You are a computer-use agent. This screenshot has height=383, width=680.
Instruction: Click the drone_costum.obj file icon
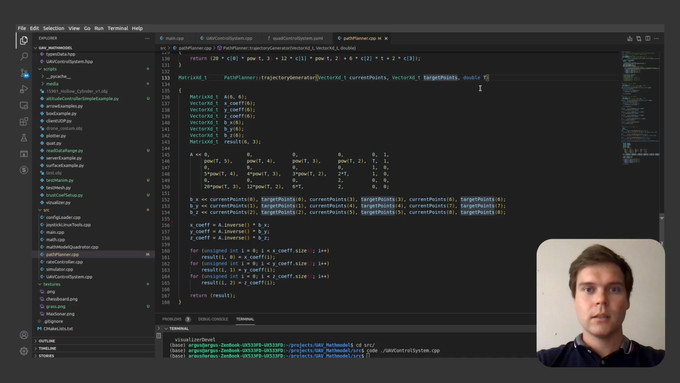(x=42, y=128)
